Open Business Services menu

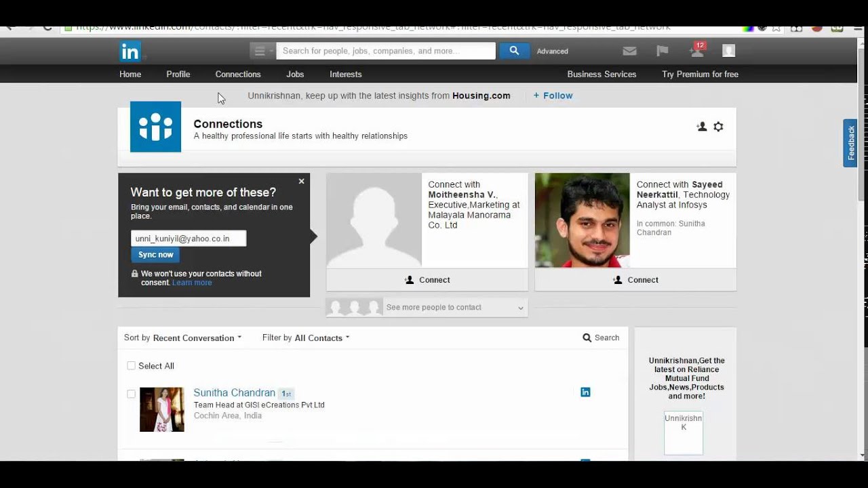pyautogui.click(x=601, y=75)
